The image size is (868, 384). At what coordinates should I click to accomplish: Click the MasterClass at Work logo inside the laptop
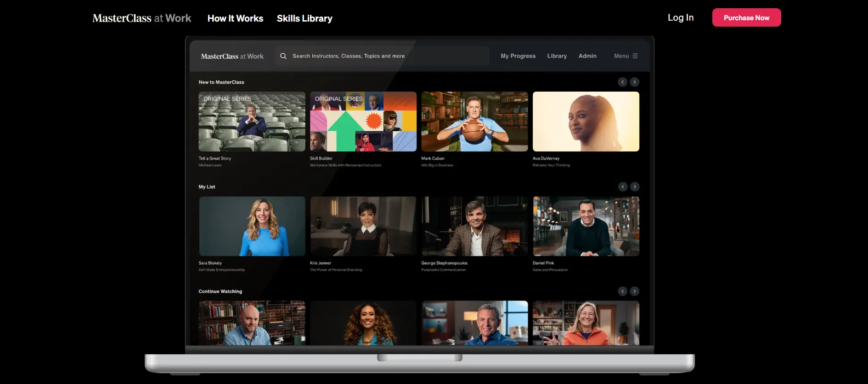(x=232, y=56)
